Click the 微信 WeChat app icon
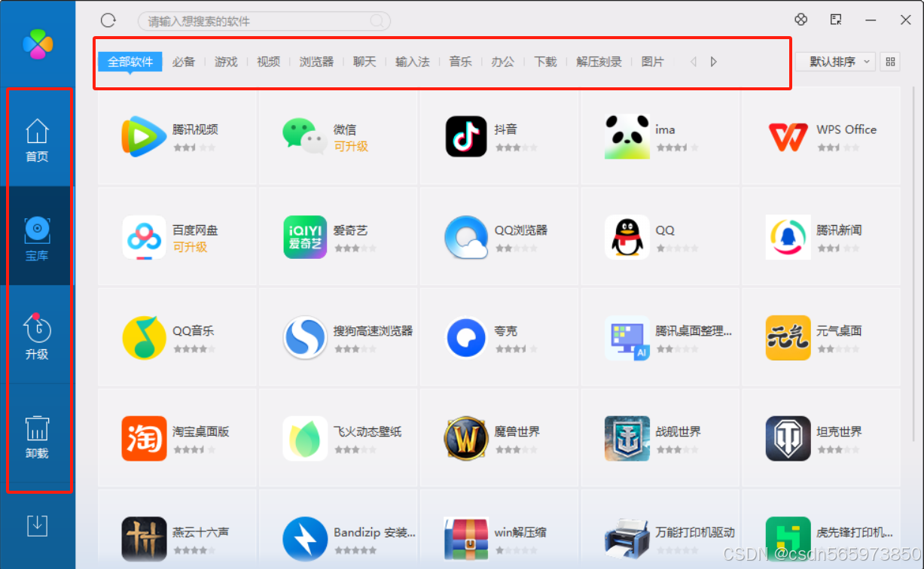 tap(303, 136)
